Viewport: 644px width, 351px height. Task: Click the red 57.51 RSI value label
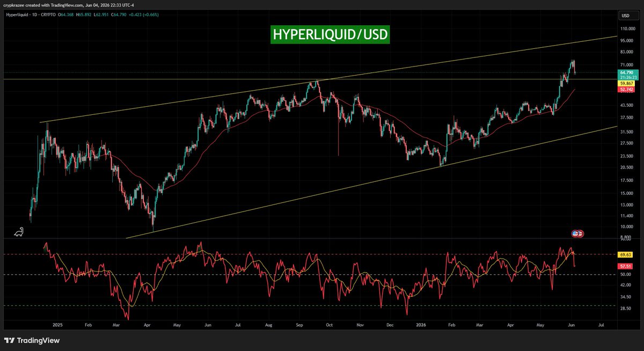[x=626, y=266]
